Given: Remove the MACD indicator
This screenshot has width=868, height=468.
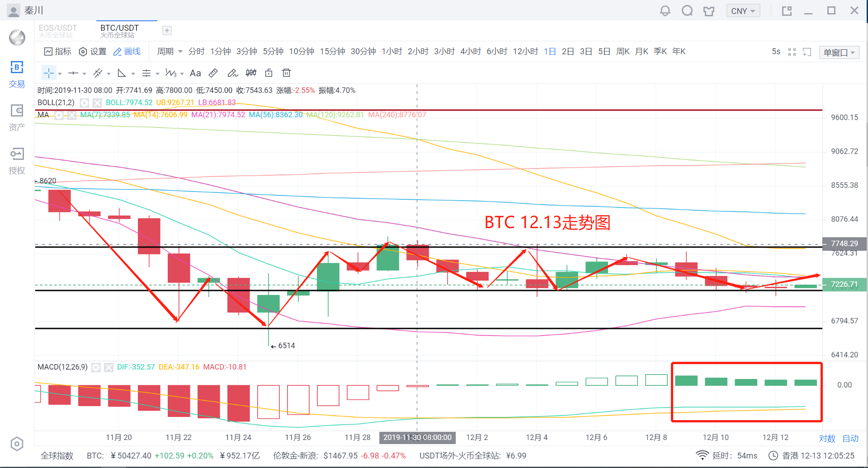Looking at the screenshot, I should 108,367.
